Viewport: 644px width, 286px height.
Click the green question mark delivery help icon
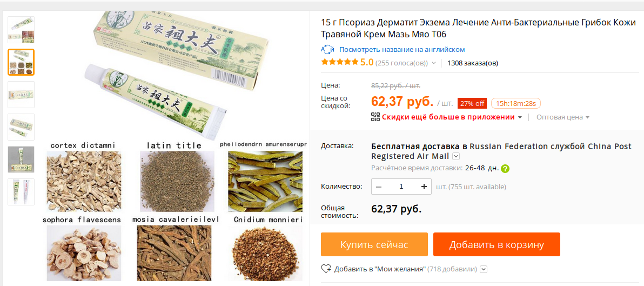coord(505,169)
